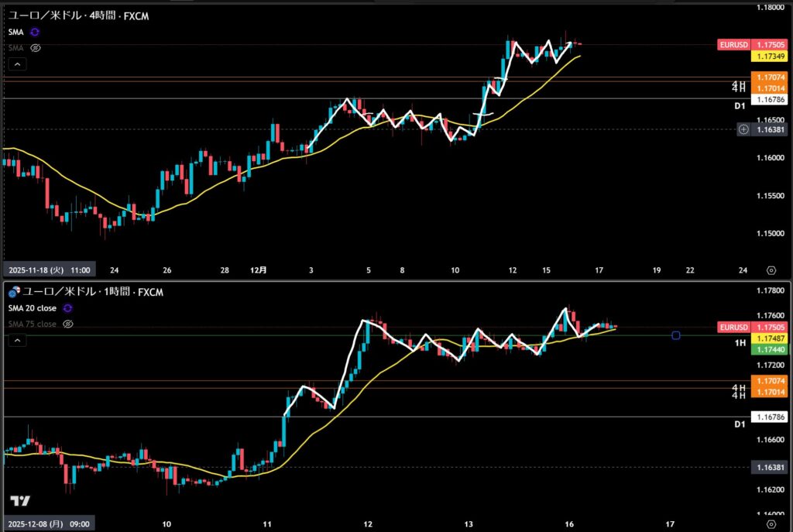Open 1-hour chart time axis settings gear
This screenshot has width=793, height=532.
(771, 523)
